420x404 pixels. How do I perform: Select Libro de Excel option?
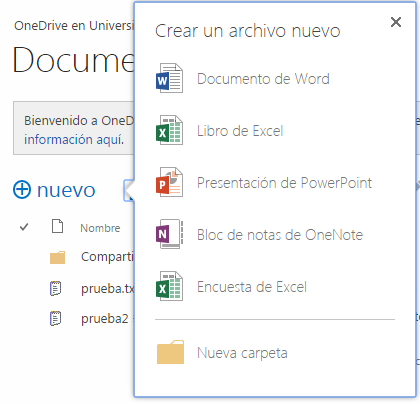(x=240, y=131)
